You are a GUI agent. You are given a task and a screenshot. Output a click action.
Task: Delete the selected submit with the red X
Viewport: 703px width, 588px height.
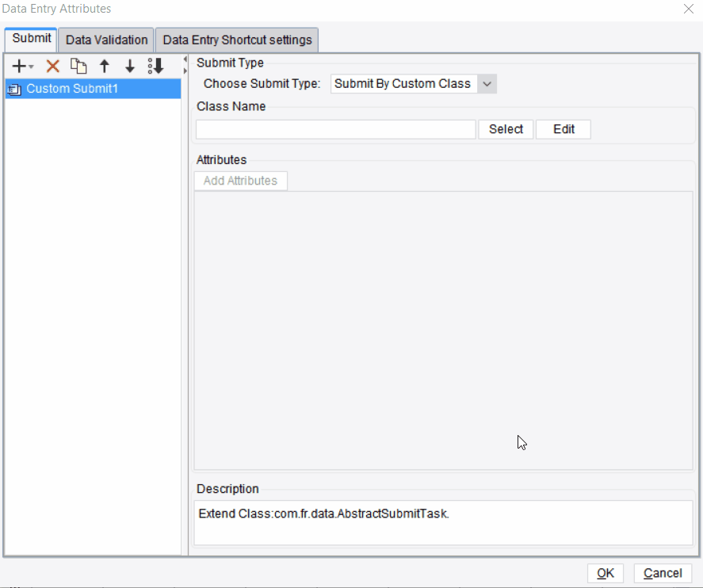click(x=53, y=67)
